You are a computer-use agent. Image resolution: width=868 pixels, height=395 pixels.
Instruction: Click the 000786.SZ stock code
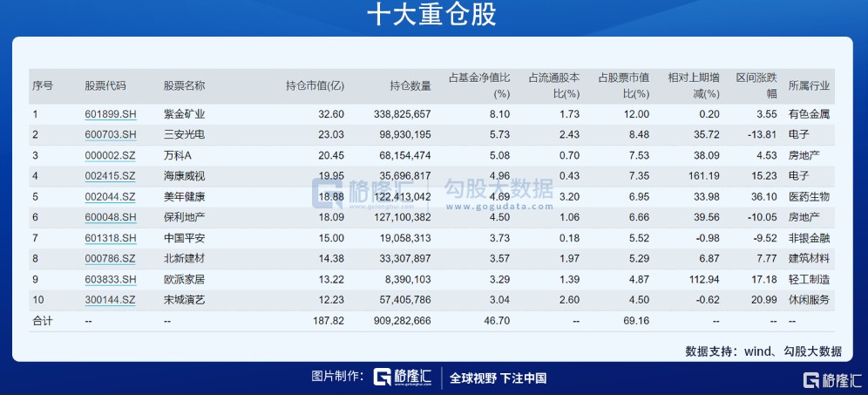pos(111,259)
